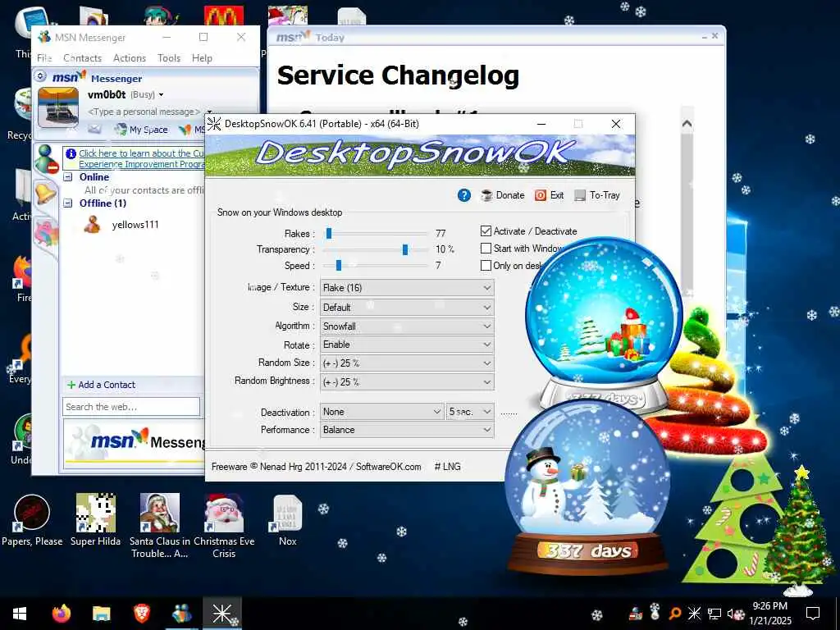Screen dimensions: 840x630
Task: Open Santa Claus in Trouble desktop shortcut
Action: coord(160,526)
